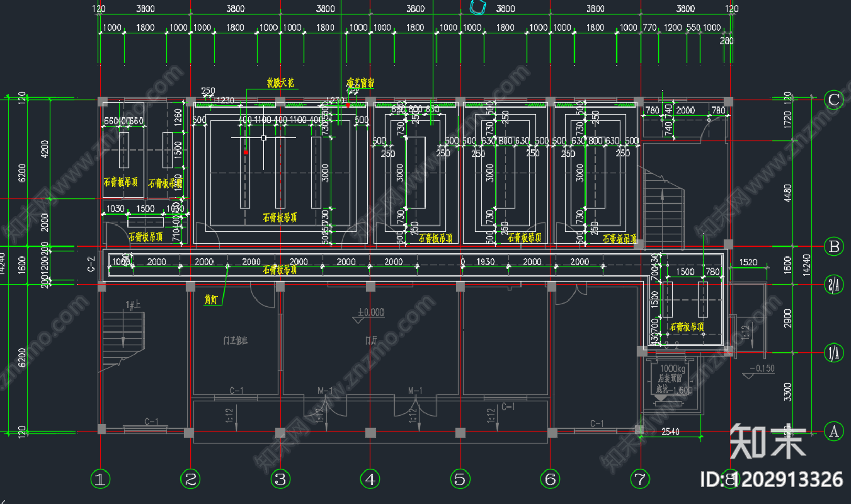The image size is (851, 504).
Task: Click grid axis bubble number 1
Action: (x=100, y=479)
